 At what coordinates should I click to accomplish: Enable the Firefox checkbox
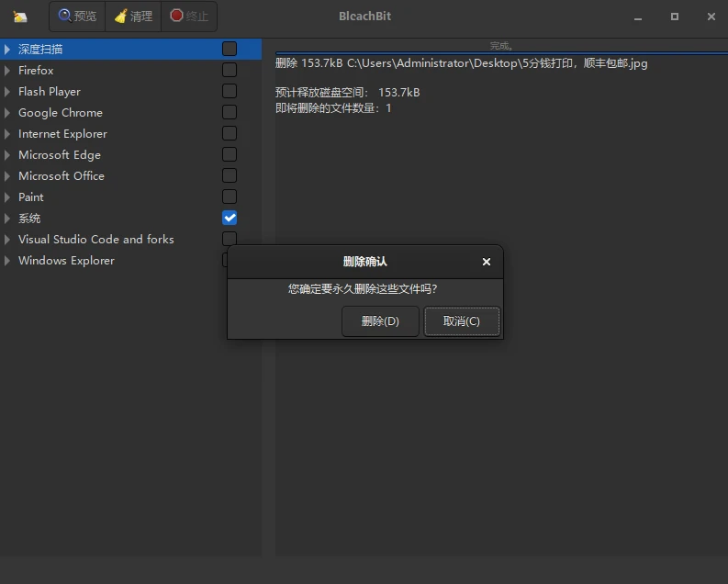(x=230, y=70)
